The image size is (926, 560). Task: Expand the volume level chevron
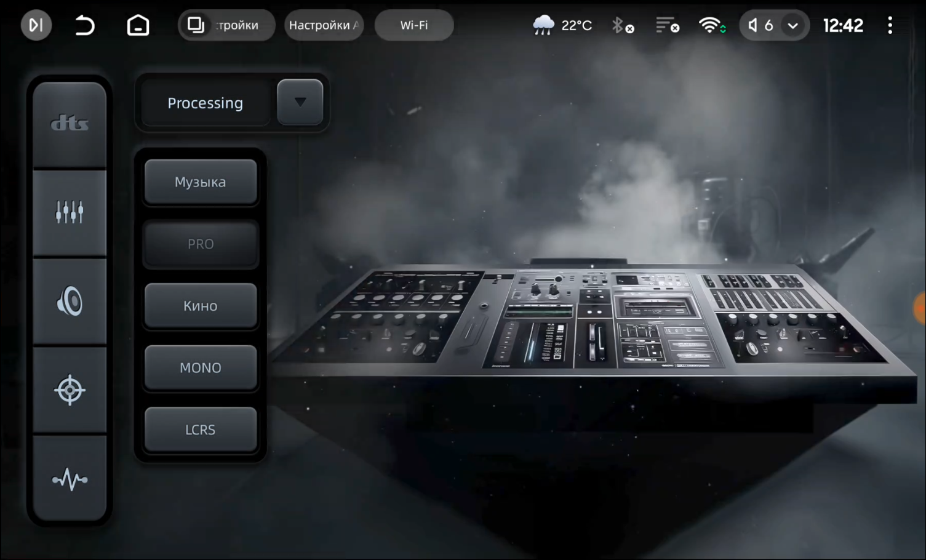click(x=792, y=26)
